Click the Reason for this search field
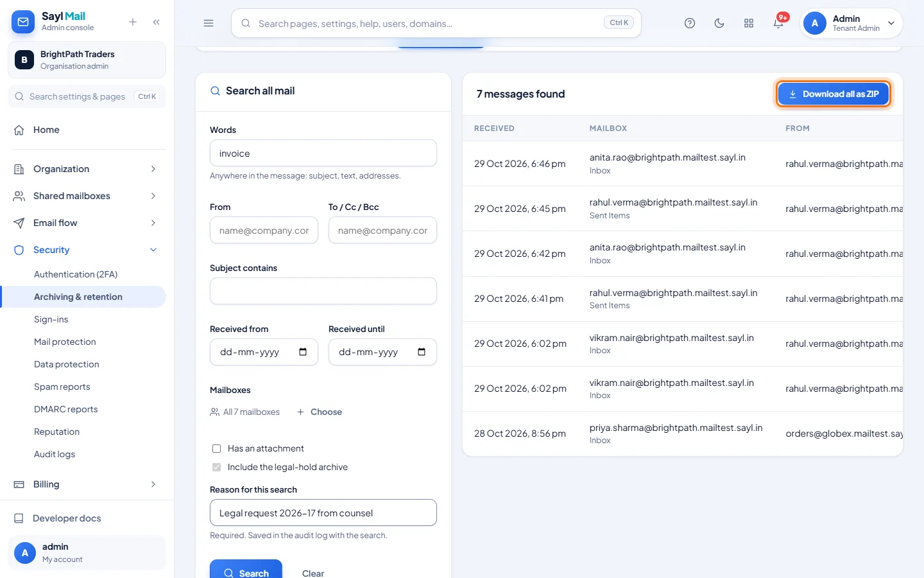This screenshot has height=578, width=924. pyautogui.click(x=323, y=512)
